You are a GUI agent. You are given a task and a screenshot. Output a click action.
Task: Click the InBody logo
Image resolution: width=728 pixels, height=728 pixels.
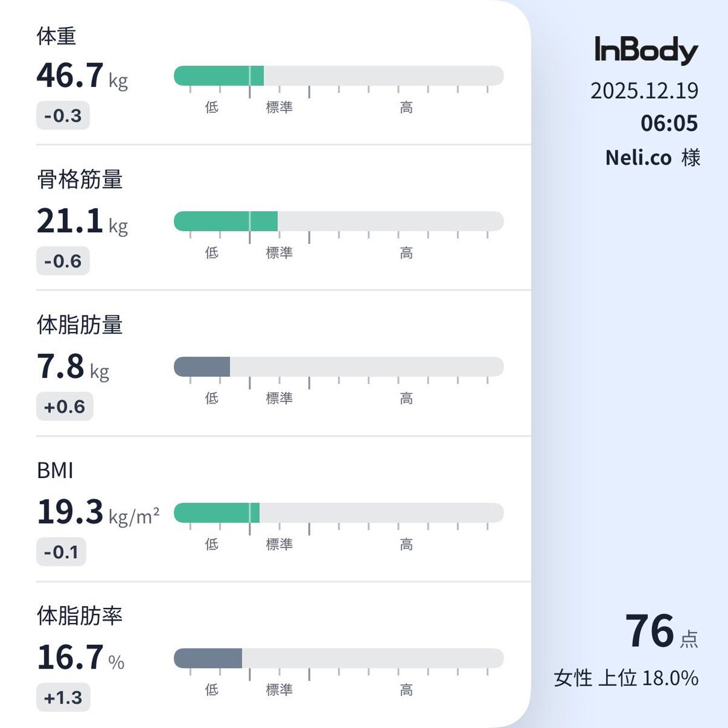pos(646,50)
